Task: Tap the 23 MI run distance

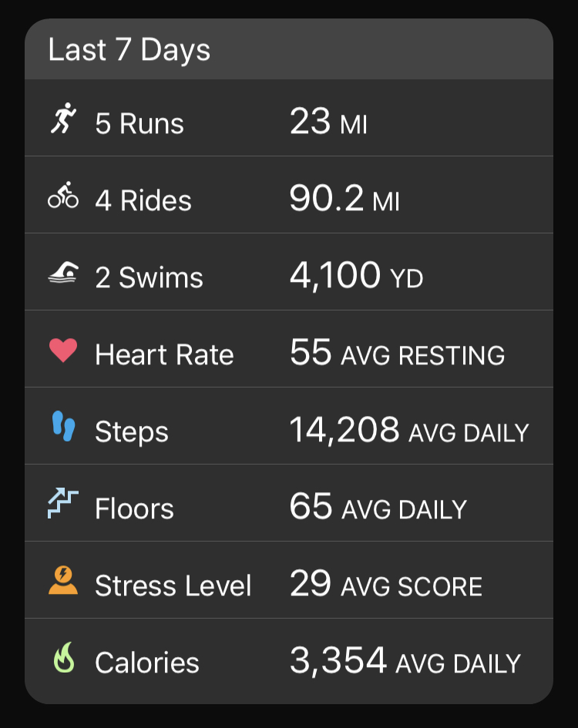Action: (328, 123)
